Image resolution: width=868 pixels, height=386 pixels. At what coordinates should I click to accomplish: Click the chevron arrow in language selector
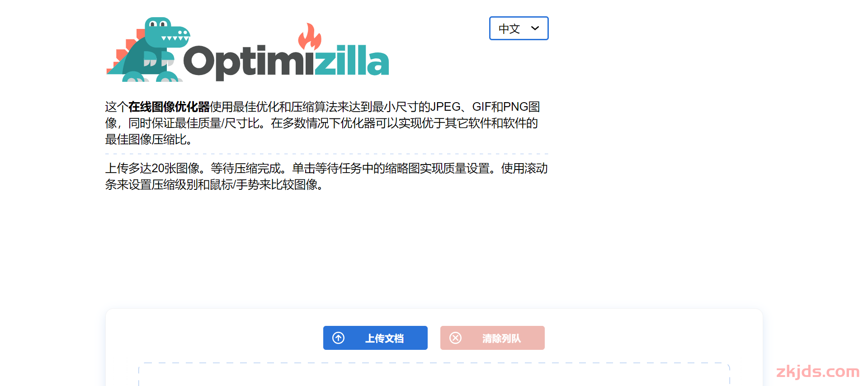(x=535, y=28)
